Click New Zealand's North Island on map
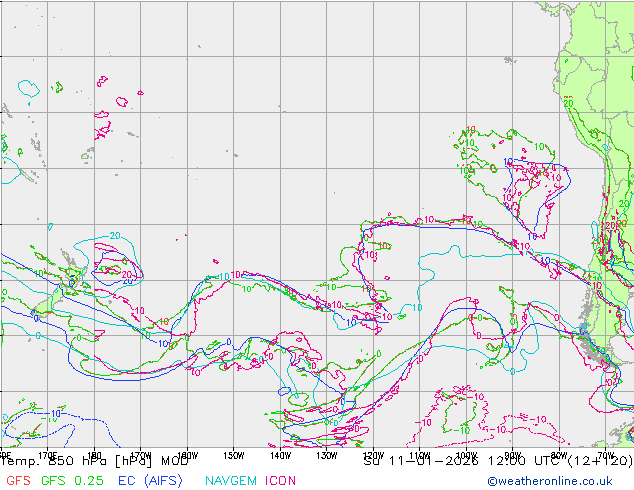 pos(73,268)
